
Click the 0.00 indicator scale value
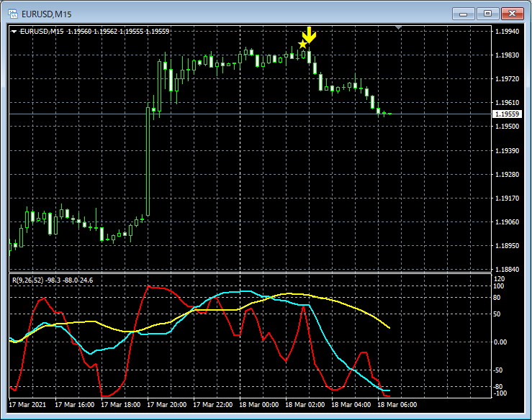click(500, 342)
